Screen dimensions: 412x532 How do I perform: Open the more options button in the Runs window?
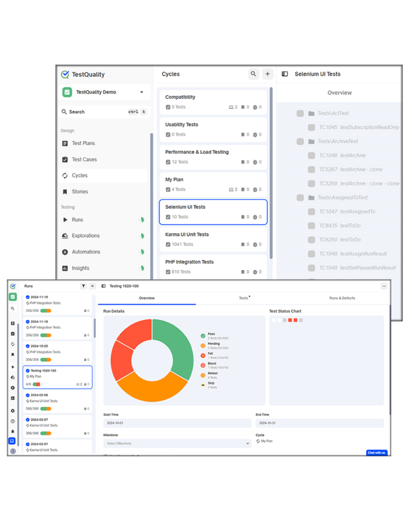pos(384,286)
